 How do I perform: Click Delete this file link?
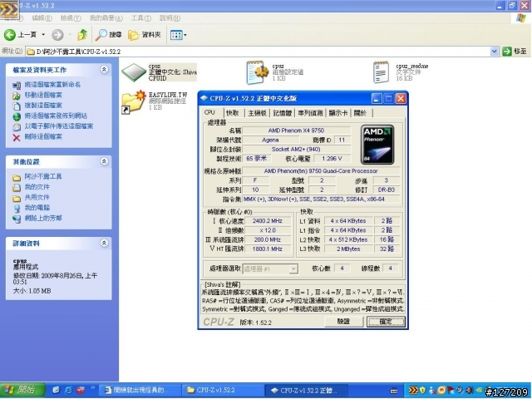pos(43,136)
